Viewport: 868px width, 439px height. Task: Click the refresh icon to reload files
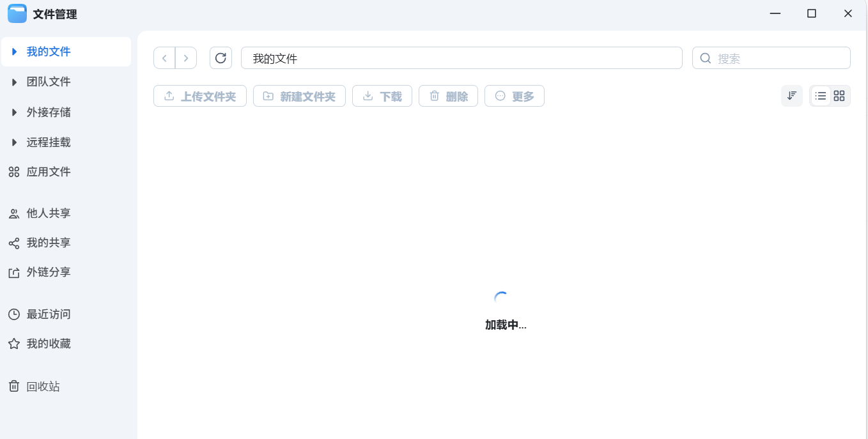pos(221,58)
